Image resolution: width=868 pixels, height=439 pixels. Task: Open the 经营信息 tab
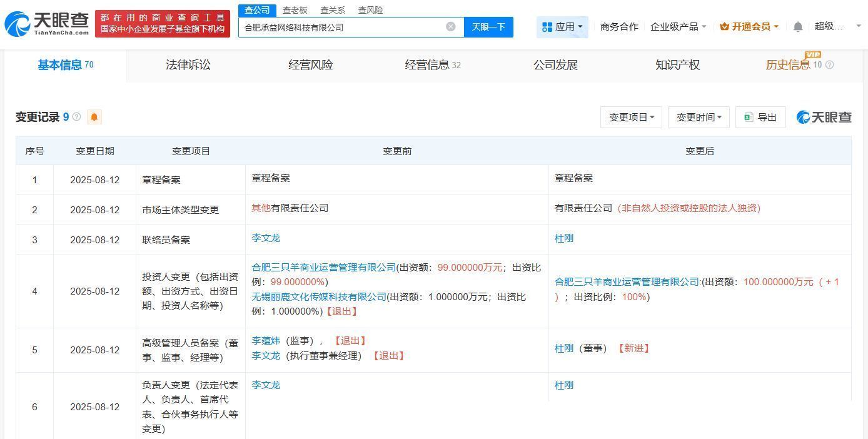pos(433,65)
